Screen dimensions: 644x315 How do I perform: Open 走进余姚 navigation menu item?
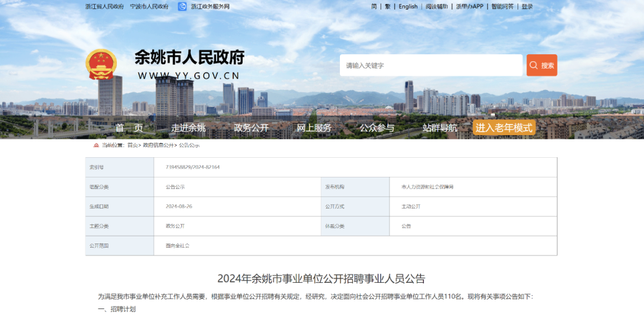coord(188,128)
